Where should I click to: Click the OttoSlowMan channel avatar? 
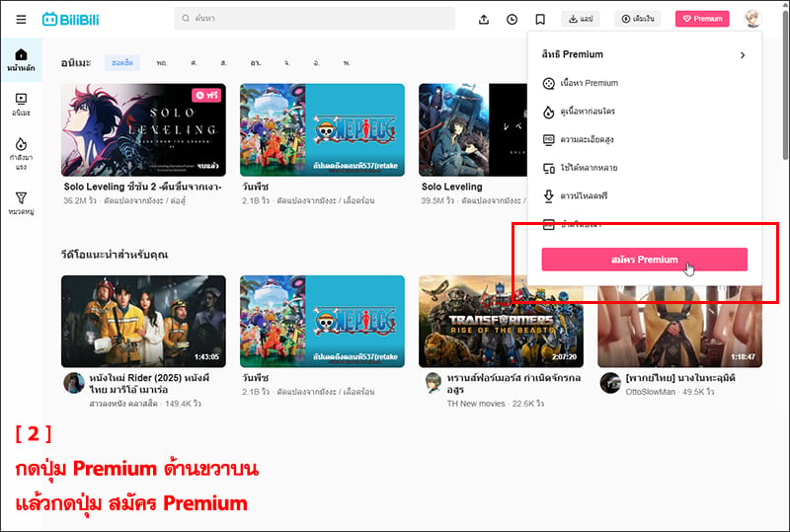(x=610, y=383)
